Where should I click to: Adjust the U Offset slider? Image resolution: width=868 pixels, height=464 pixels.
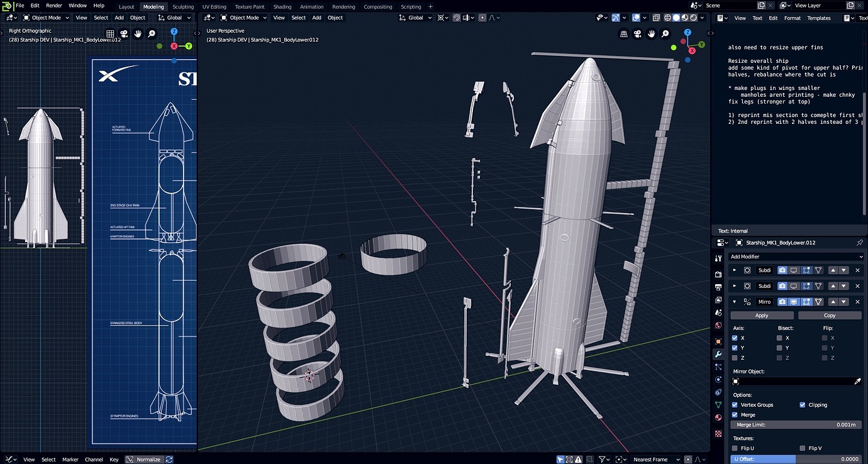pyautogui.click(x=796, y=459)
